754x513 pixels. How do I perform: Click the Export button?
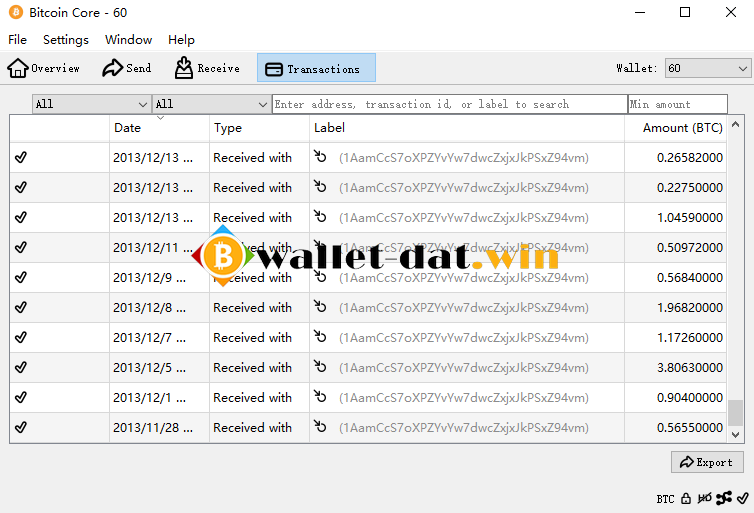[x=707, y=462]
